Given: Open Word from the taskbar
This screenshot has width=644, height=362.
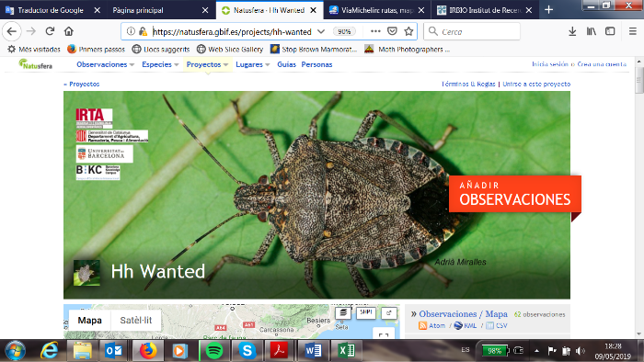Looking at the screenshot, I should coord(313,351).
